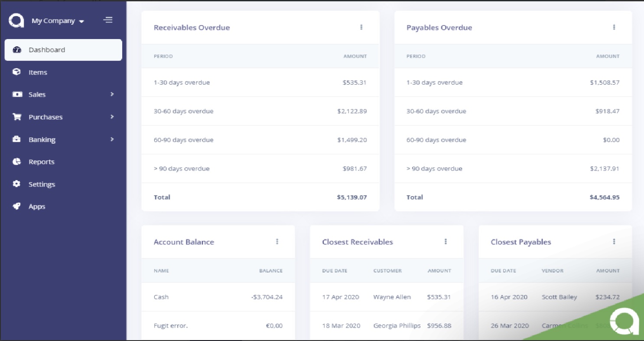Click customer name Wayne Allen
Image resolution: width=644 pixels, height=341 pixels.
tap(392, 297)
